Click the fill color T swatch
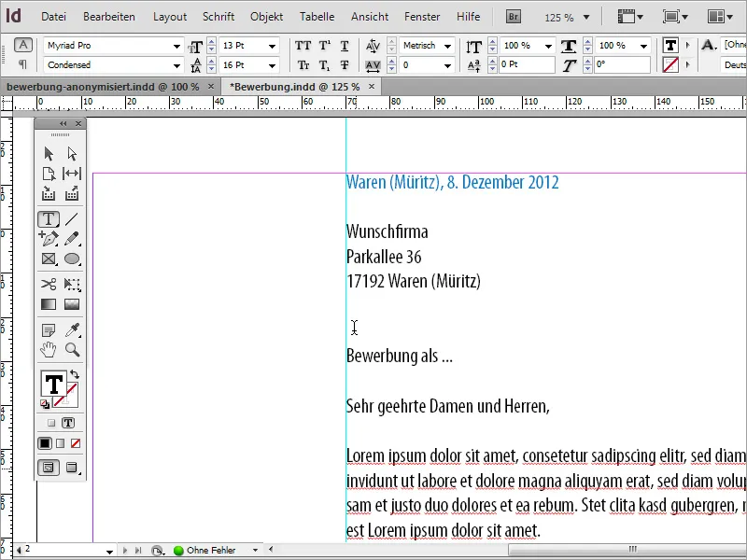The height and width of the screenshot is (560, 747). tap(53, 385)
